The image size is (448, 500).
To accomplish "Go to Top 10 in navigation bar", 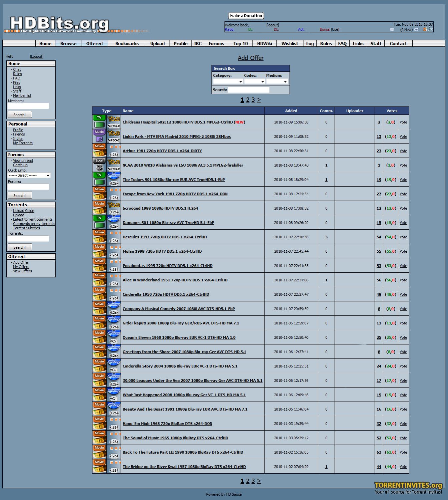I will 241,43.
